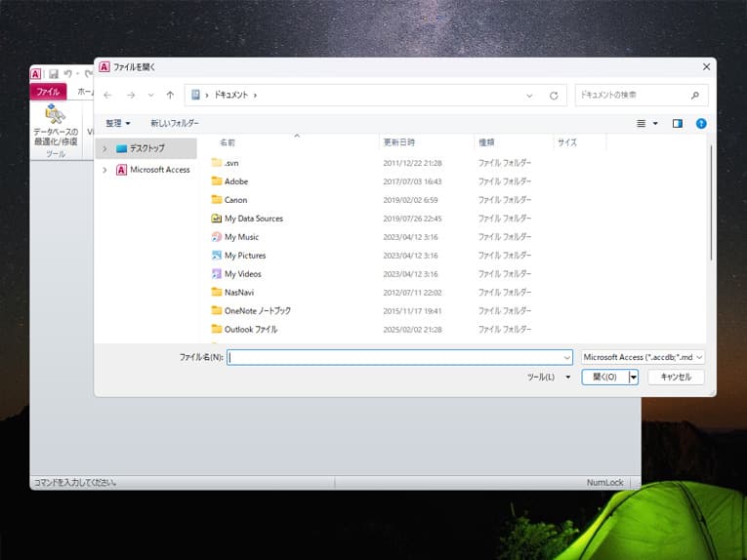Expand the デスクトップ tree node
The width and height of the screenshot is (747, 560).
(104, 148)
